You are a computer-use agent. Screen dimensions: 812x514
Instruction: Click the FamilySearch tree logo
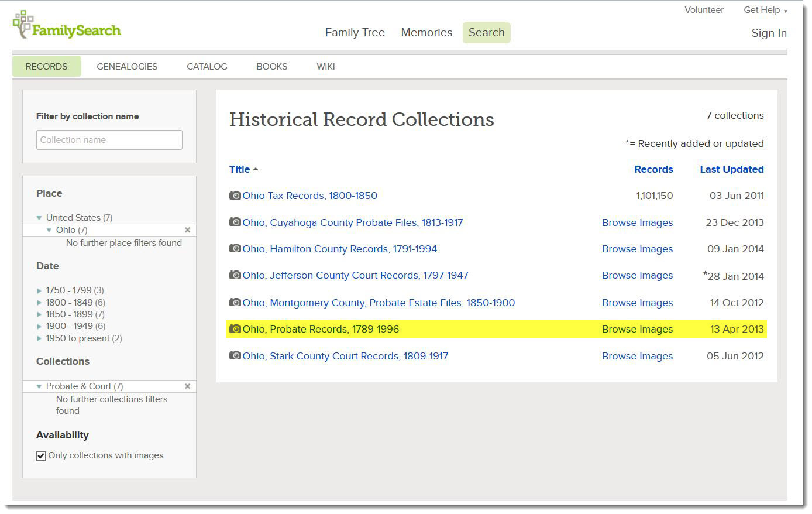[67, 25]
